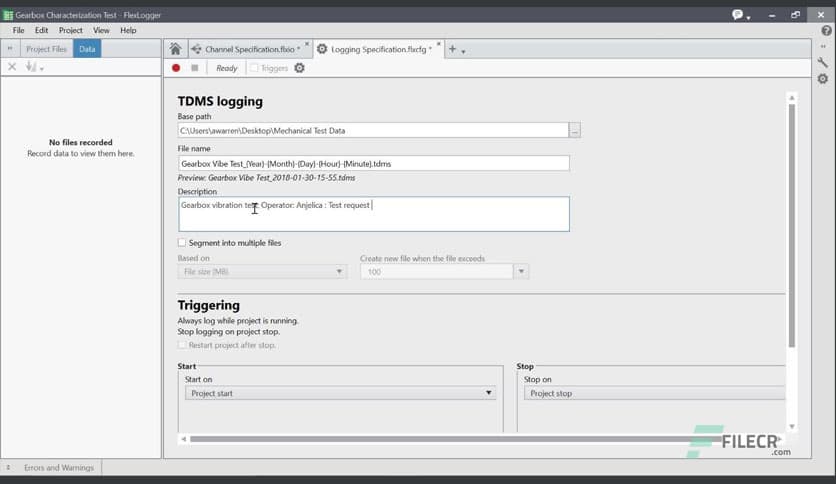Click the scroll down arrow
The image size is (836, 484).
[792, 426]
